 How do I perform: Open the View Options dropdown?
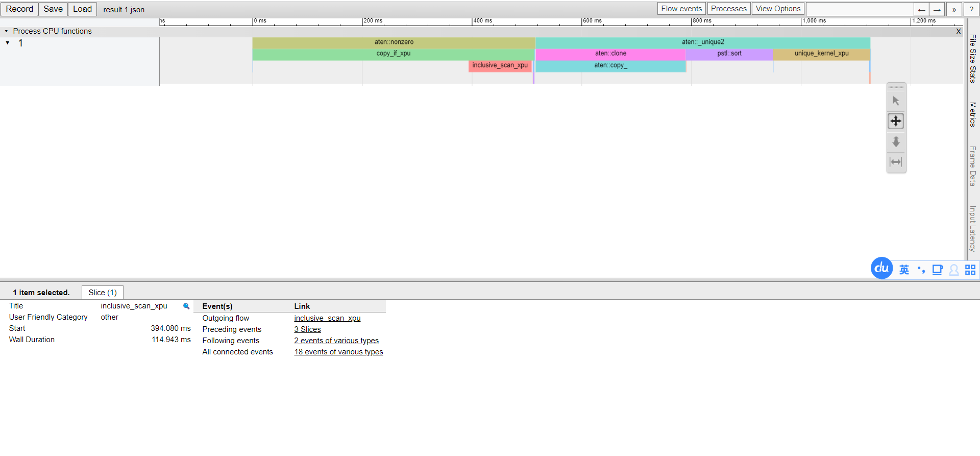(x=778, y=9)
